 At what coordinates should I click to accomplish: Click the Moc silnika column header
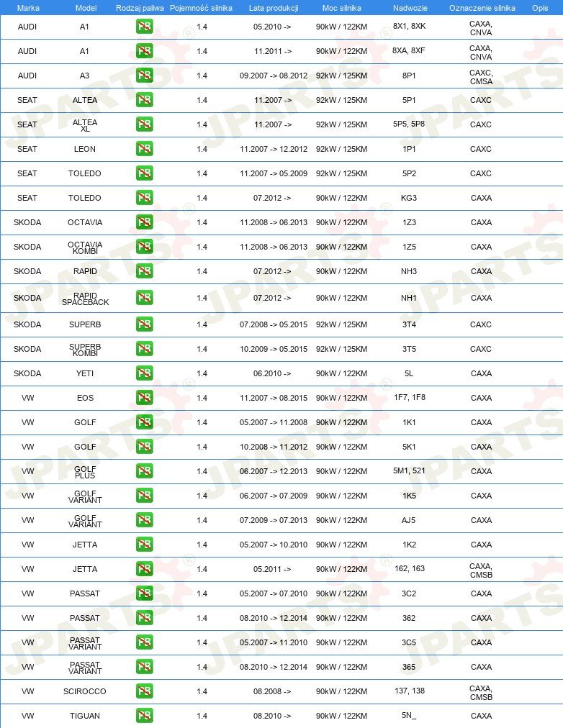[341, 8]
